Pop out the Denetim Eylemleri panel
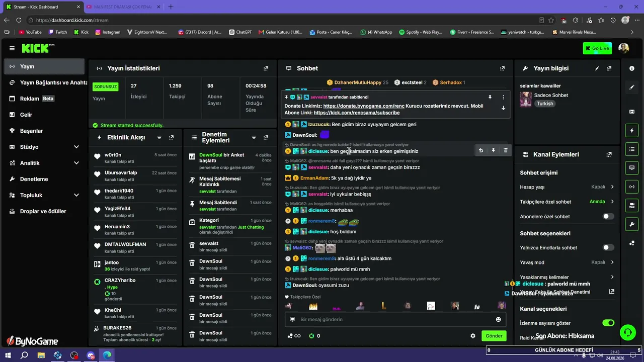644x362 pixels. tap(266, 137)
